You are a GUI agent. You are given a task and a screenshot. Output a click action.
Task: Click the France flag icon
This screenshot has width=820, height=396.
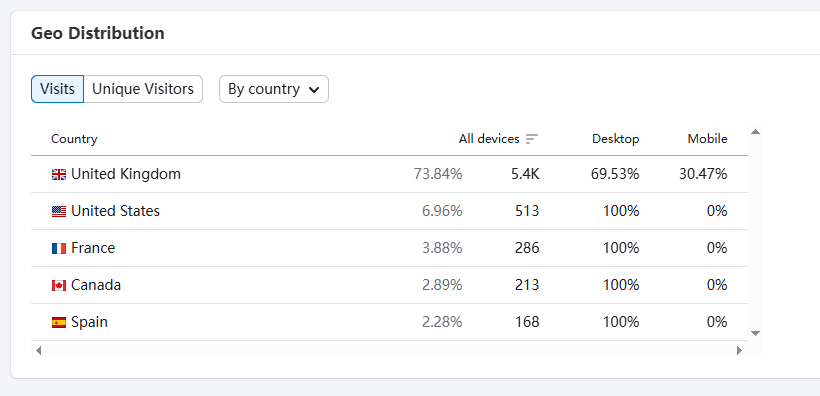59,248
